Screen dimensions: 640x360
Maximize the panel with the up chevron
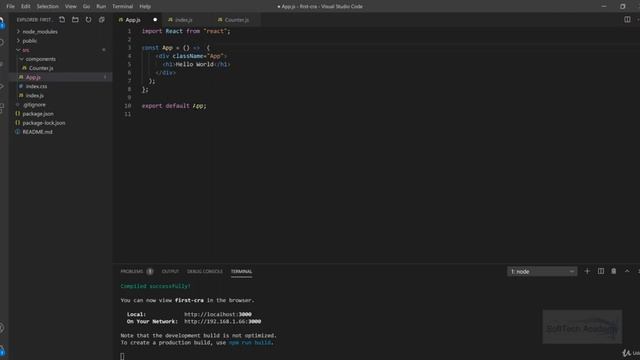[627, 271]
